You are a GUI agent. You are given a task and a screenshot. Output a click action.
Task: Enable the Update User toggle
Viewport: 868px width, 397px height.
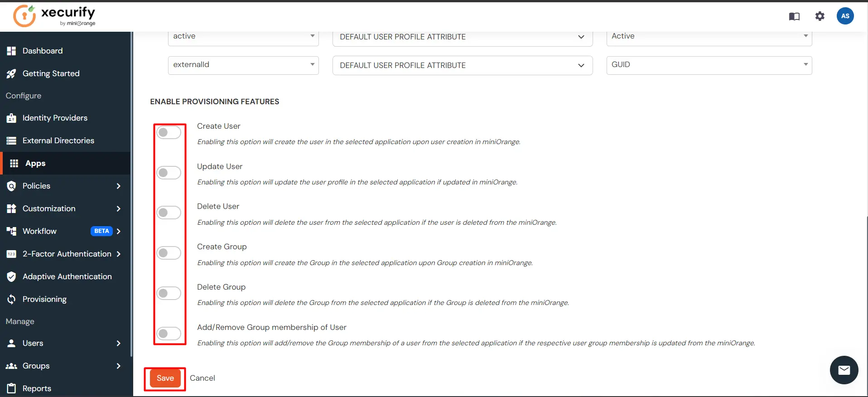169,173
